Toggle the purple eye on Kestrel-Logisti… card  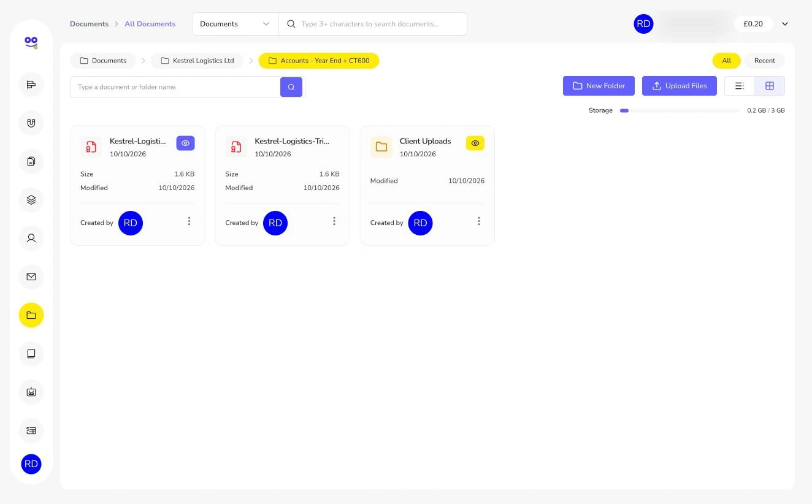(x=185, y=143)
